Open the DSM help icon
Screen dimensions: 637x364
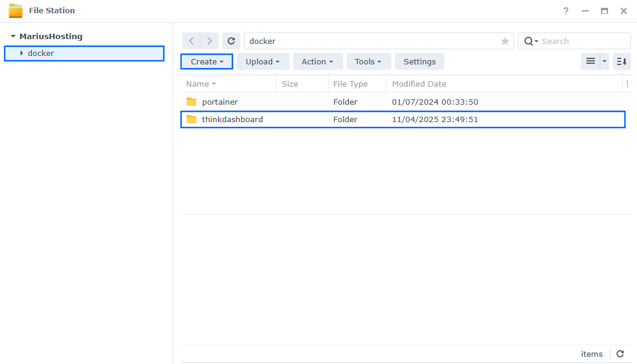pyautogui.click(x=565, y=10)
